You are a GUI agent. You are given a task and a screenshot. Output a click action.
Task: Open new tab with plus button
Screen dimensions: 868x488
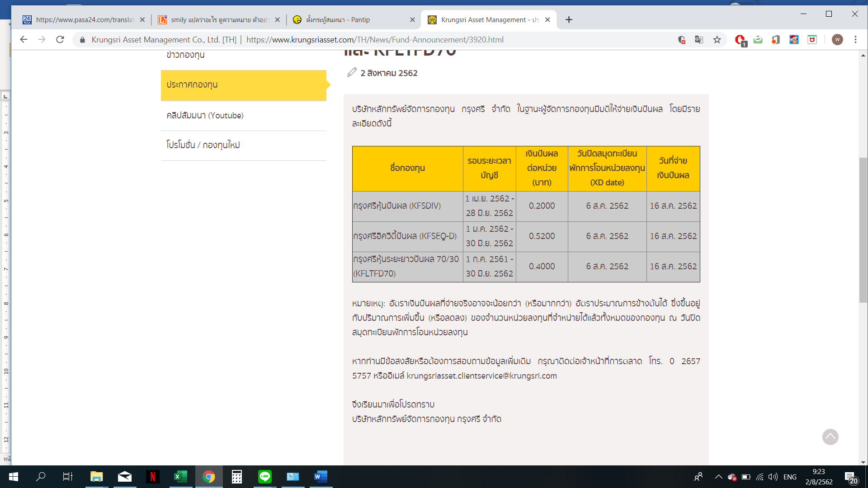tap(569, 20)
